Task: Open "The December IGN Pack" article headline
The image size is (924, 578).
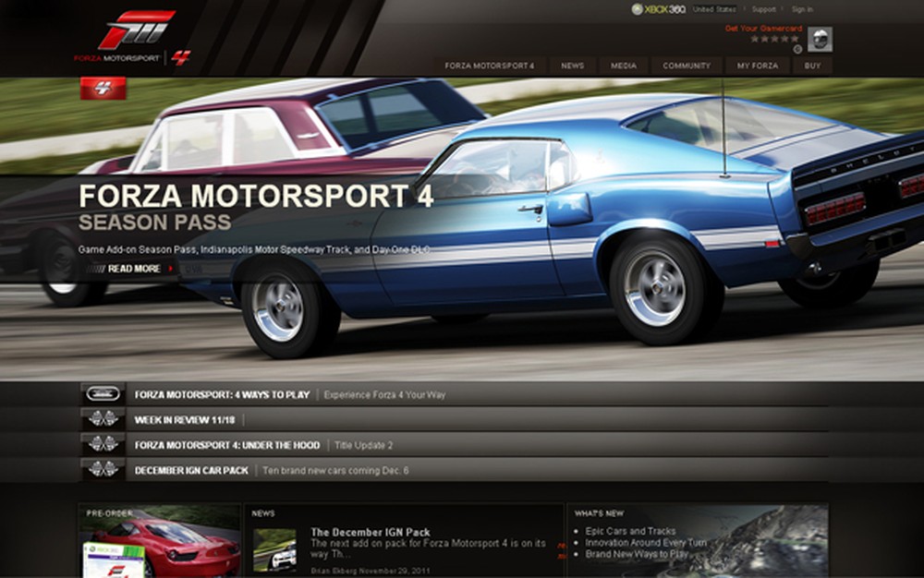Action: 371,533
